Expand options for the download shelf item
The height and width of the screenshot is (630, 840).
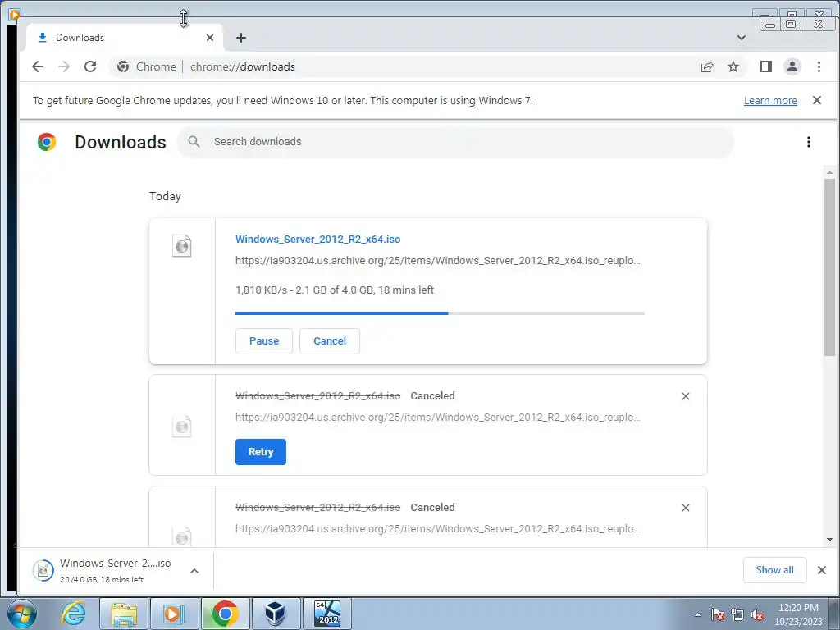coord(194,571)
